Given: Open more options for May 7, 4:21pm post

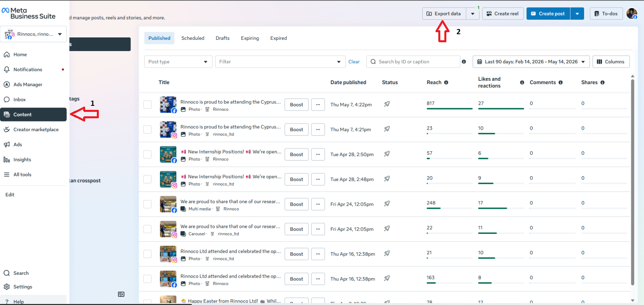Looking at the screenshot, I should (318, 130).
